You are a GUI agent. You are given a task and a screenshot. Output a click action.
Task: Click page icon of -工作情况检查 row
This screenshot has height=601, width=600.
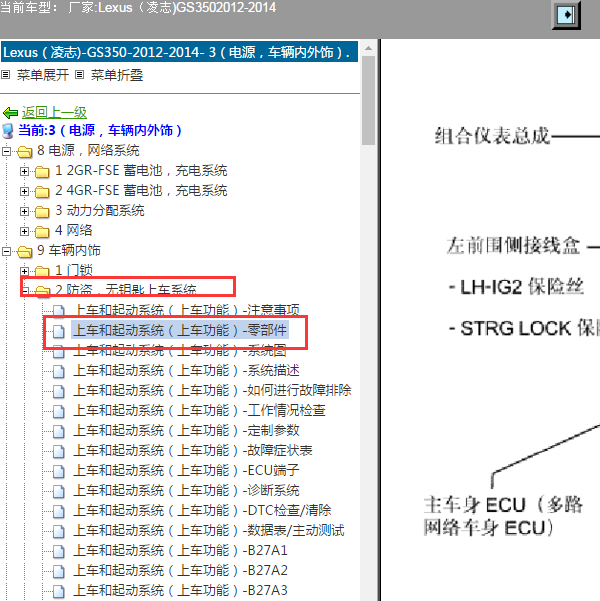tap(59, 411)
